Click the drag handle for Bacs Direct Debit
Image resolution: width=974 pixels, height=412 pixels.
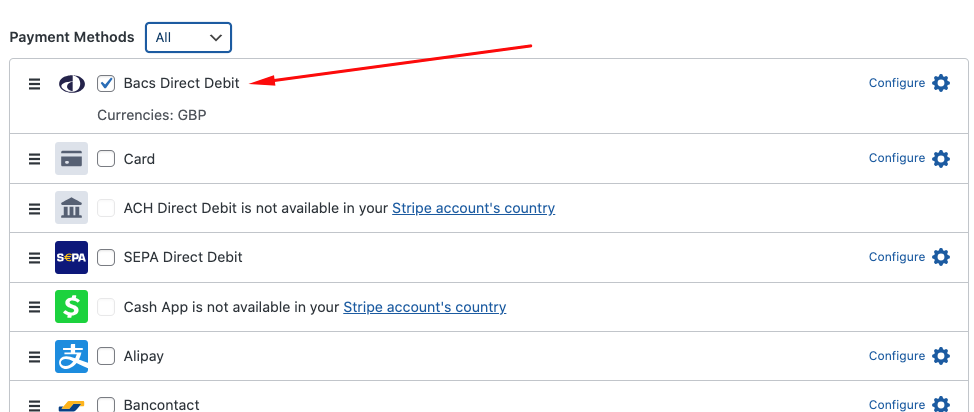[x=34, y=84]
